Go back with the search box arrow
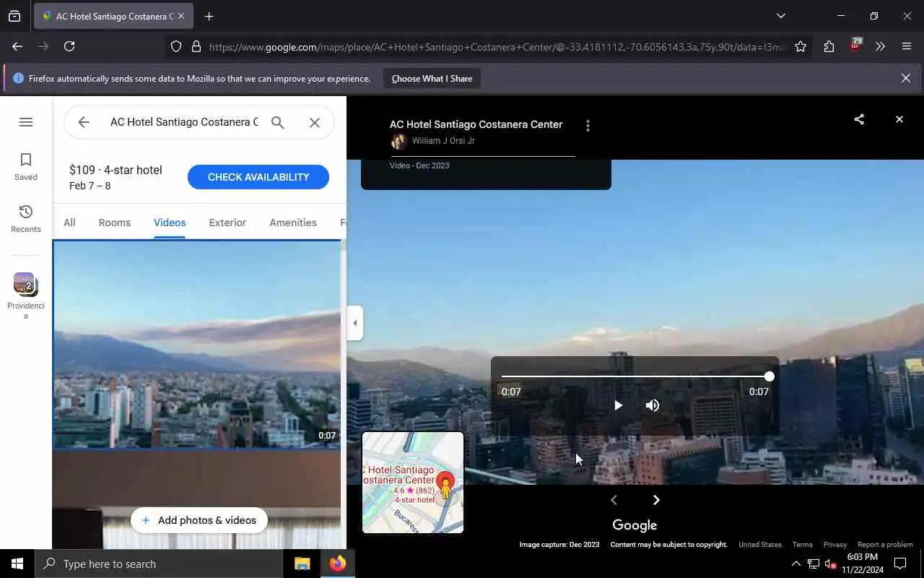Viewport: 924px width, 578px height. (84, 122)
